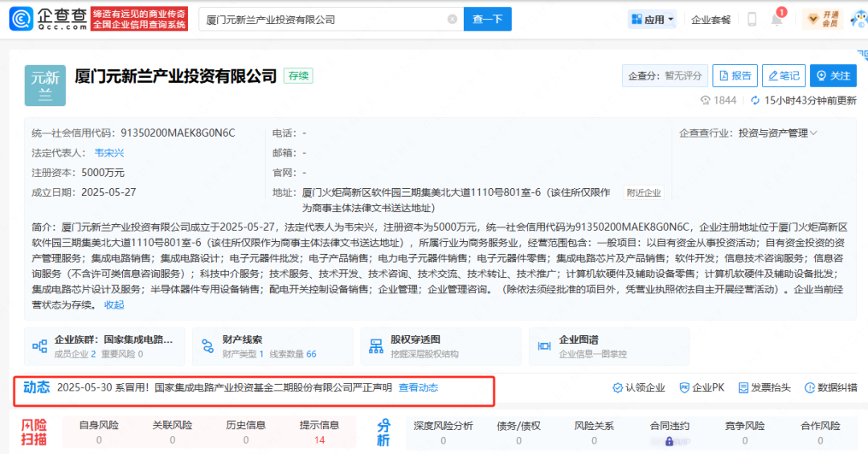
Task: Open the 企业族群 card icon
Action: [x=39, y=346]
